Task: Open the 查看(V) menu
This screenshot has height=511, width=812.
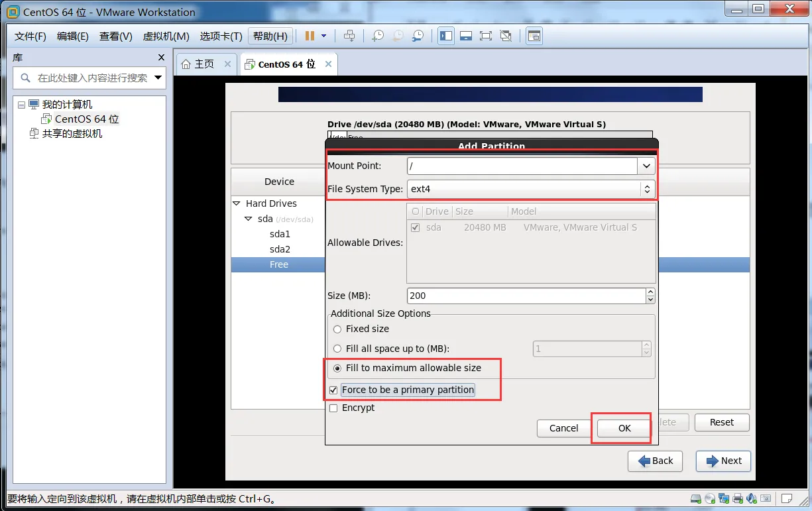Action: click(x=116, y=36)
